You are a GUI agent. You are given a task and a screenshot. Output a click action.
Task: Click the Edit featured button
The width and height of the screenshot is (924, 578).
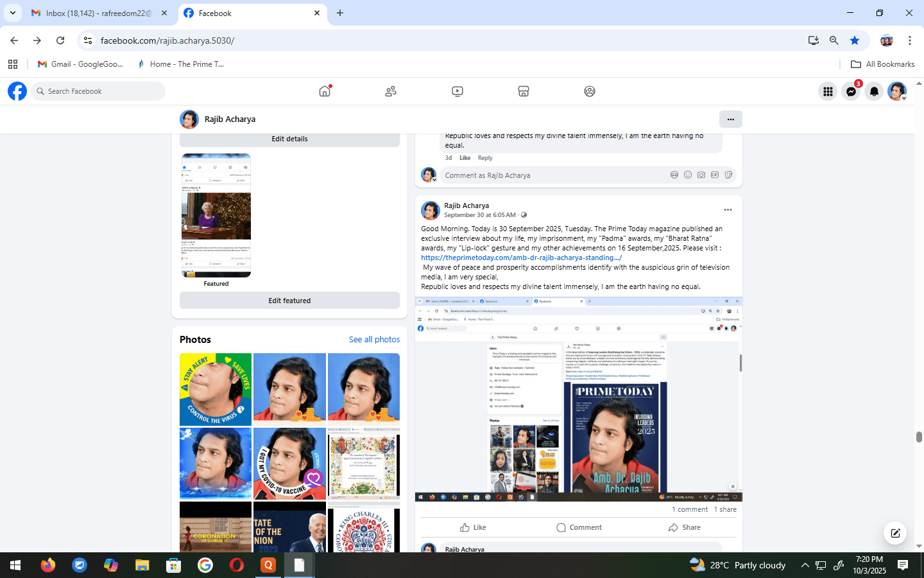pos(289,301)
